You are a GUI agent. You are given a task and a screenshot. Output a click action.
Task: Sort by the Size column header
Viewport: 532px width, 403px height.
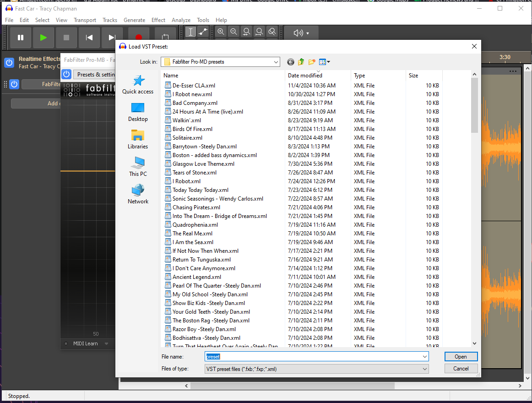coord(424,76)
